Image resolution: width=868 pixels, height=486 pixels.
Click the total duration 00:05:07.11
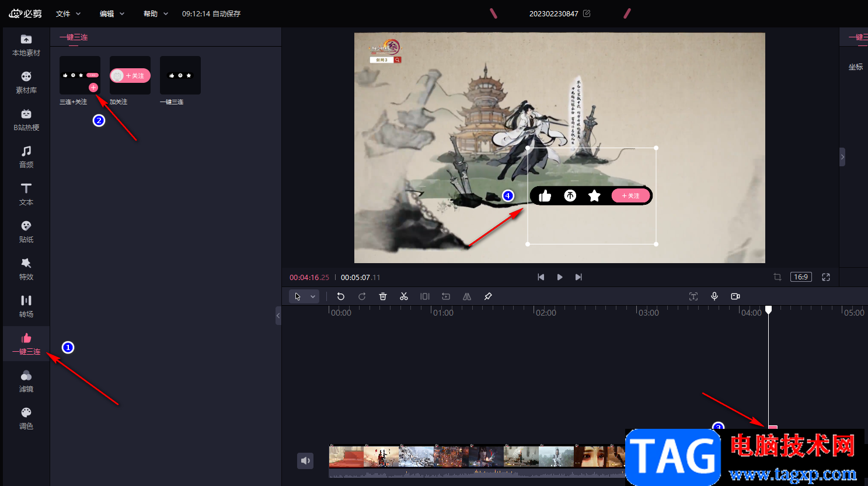[360, 278]
